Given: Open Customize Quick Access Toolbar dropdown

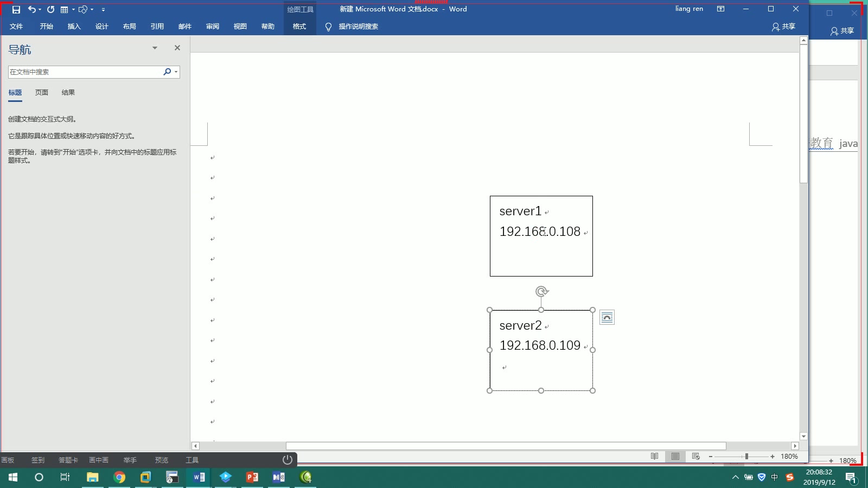Looking at the screenshot, I should click(x=103, y=9).
